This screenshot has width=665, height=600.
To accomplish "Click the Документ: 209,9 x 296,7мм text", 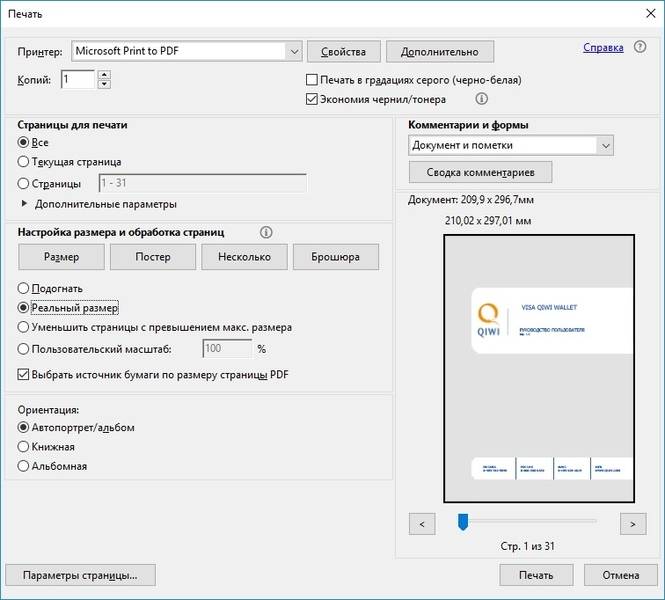I will point(471,200).
